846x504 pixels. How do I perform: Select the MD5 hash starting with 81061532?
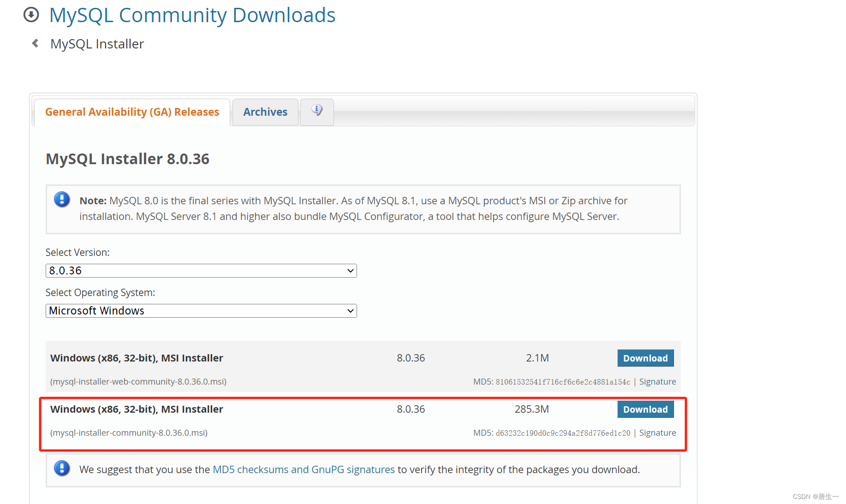pos(563,382)
